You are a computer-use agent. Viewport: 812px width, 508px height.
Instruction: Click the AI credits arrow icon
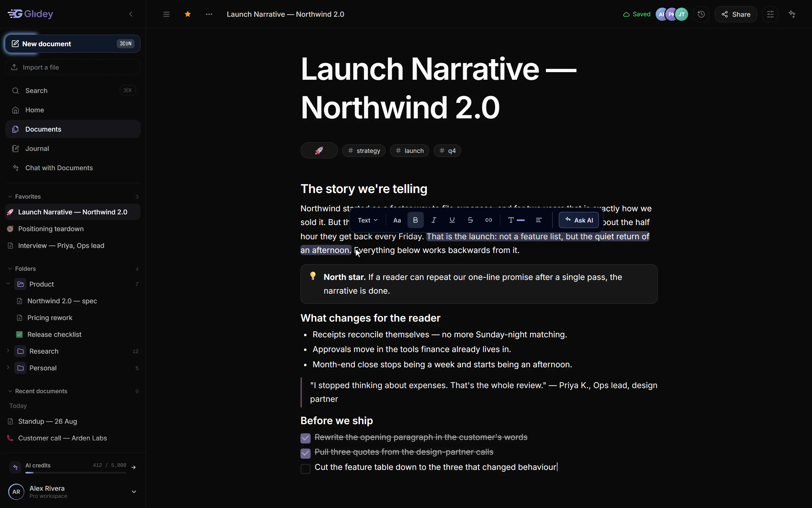click(133, 467)
